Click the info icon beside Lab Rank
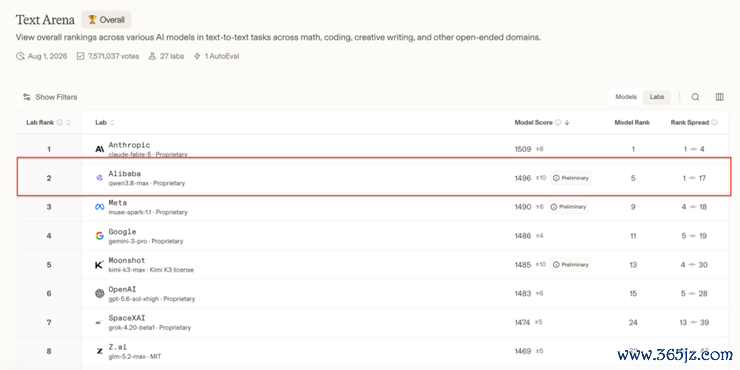 [x=59, y=122]
